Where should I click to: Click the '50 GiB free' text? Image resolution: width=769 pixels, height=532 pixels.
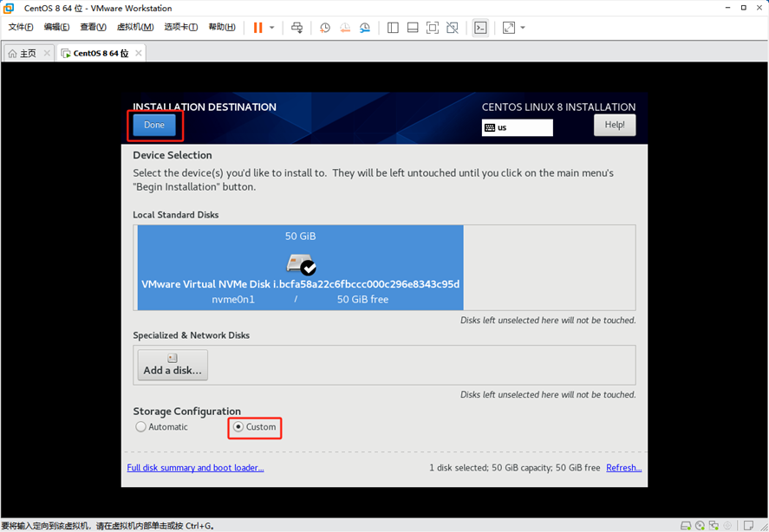pyautogui.click(x=362, y=299)
